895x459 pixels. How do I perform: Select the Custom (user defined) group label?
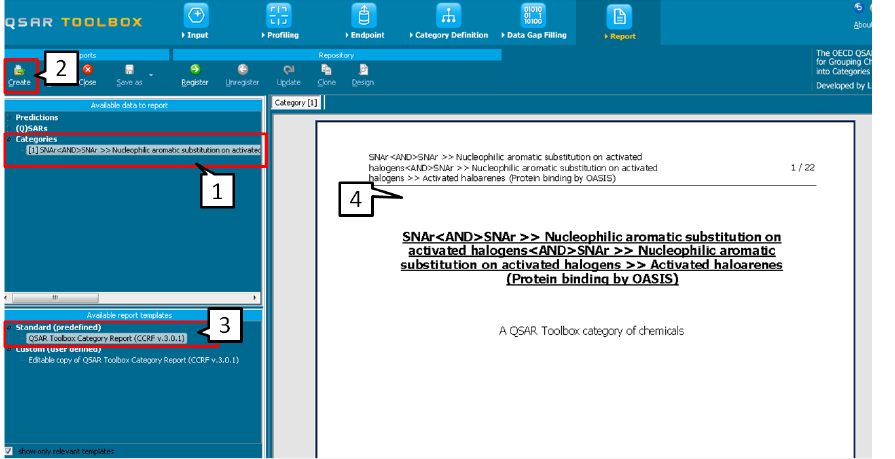pyautogui.click(x=58, y=349)
